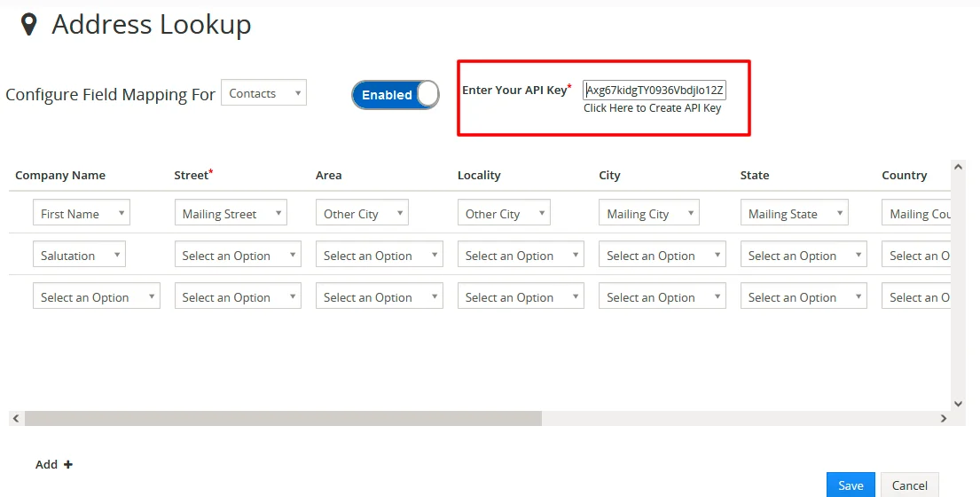The image size is (980, 497).
Task: Click the left arrow of horizontal scrollbar
Action: 15,418
